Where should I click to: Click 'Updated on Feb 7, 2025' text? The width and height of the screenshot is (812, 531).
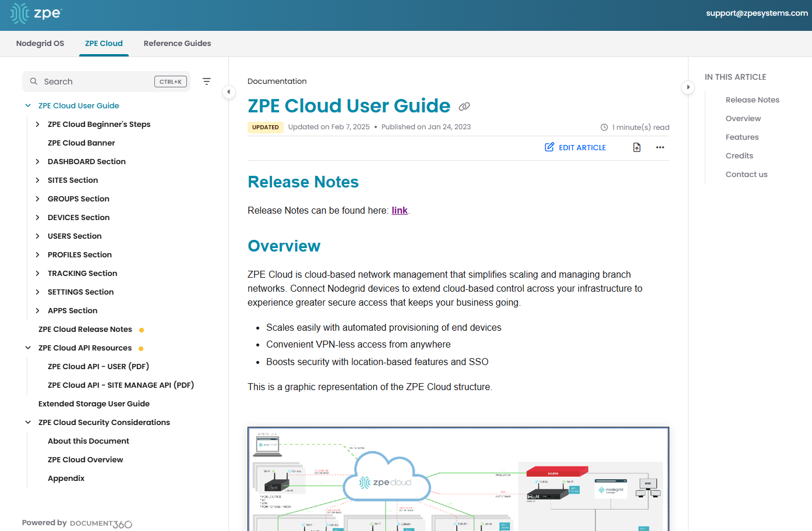pyautogui.click(x=329, y=127)
